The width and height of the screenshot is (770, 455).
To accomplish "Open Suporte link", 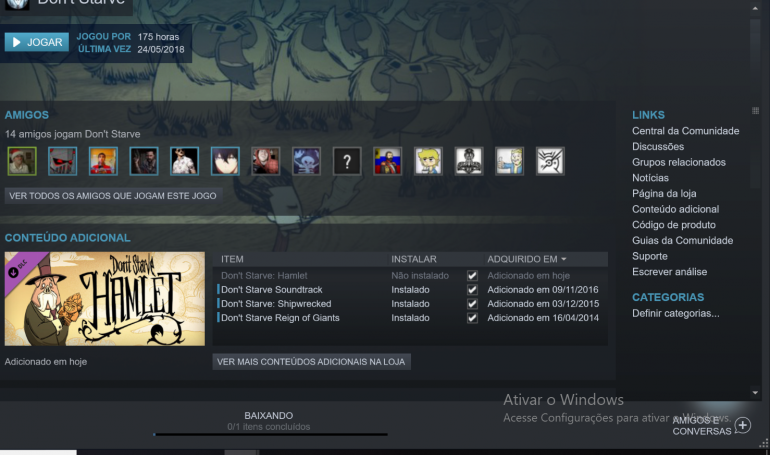I will click(650, 256).
